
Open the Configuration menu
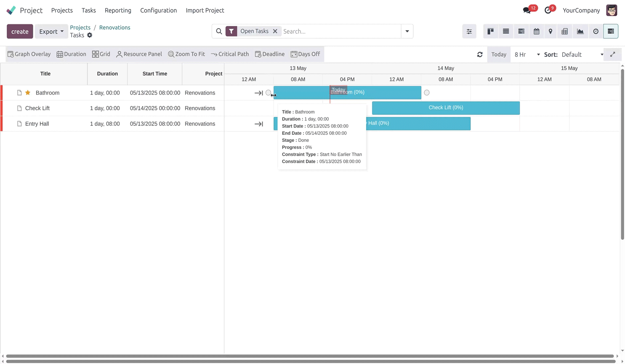(x=158, y=10)
